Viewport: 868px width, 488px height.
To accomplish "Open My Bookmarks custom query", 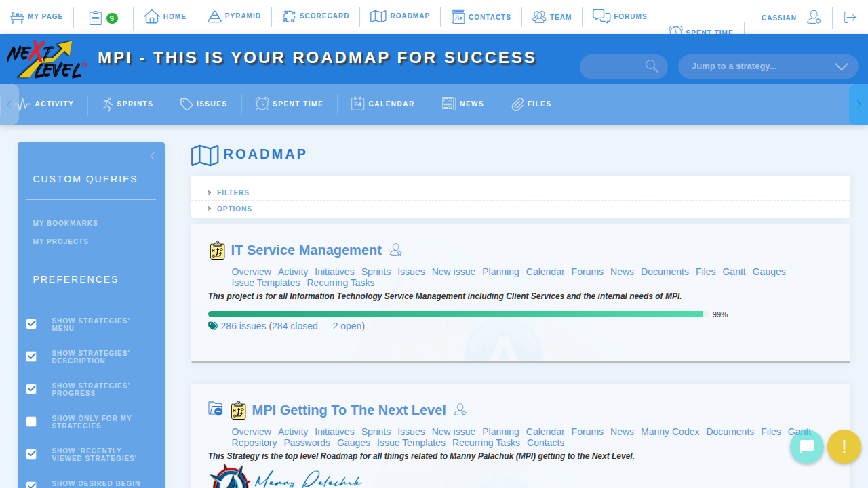I will point(65,223).
